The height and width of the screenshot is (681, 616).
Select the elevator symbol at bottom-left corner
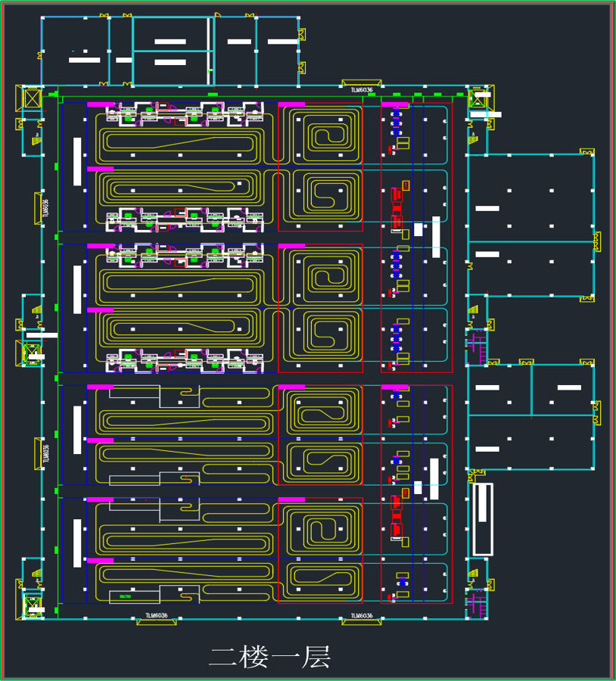[x=33, y=605]
